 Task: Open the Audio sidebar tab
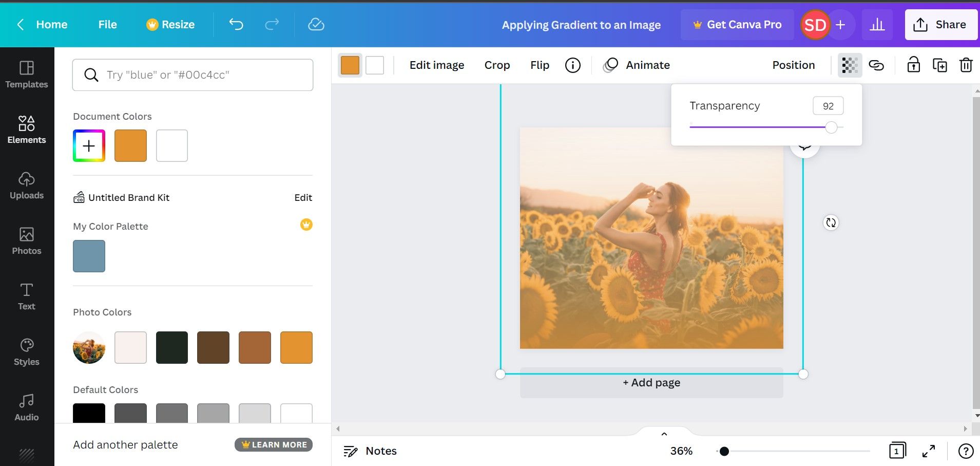pos(27,407)
